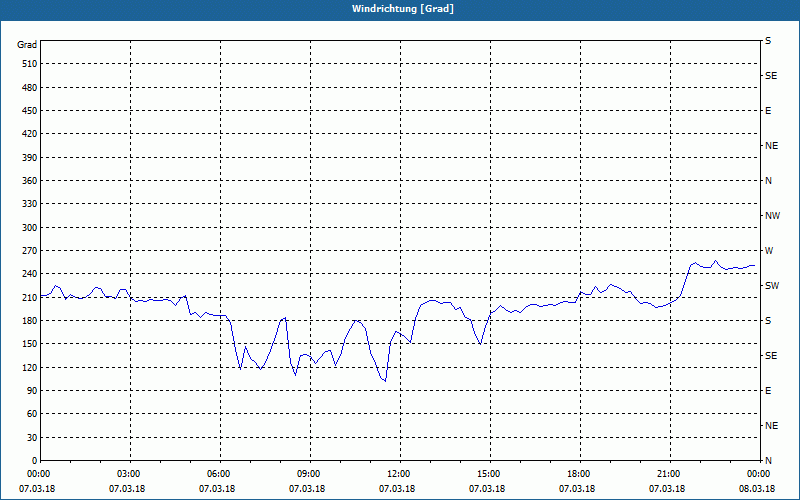Viewport: 800px width, 500px height.
Task: Select the 480 value on the degree axis
Action: (29, 88)
